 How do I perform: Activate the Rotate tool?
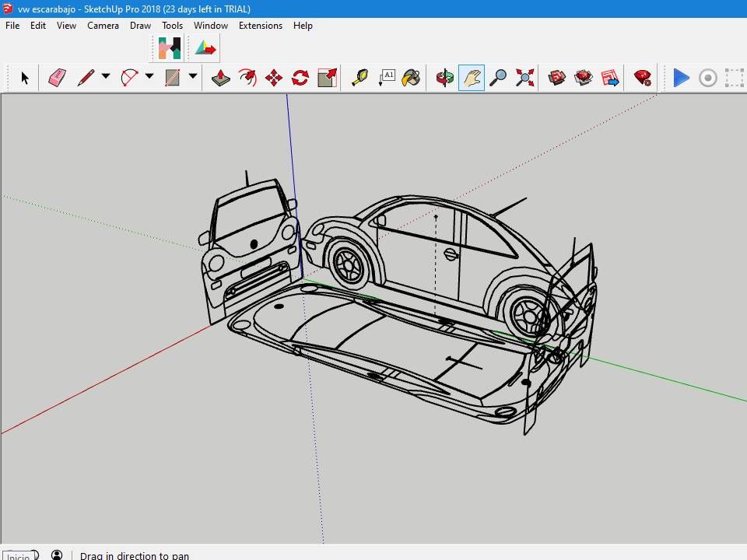300,78
